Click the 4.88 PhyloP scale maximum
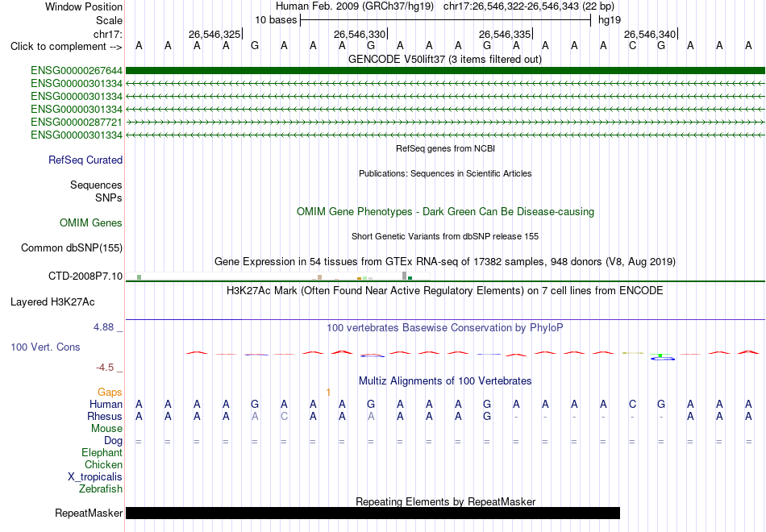Viewport: 766px width, 532px height. (x=103, y=327)
